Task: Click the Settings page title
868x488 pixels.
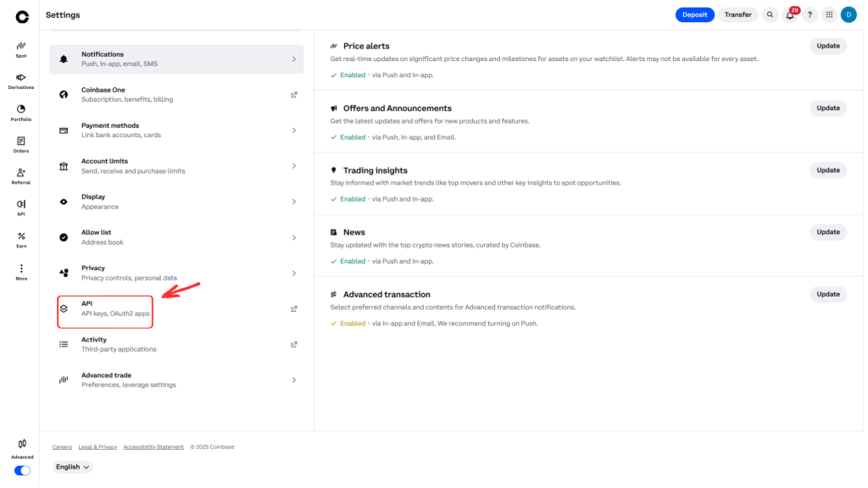Action: (x=63, y=15)
